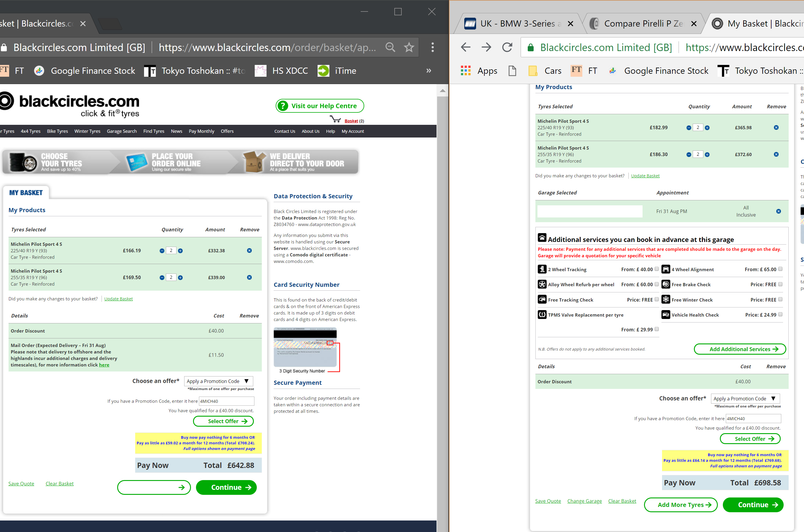This screenshot has height=532, width=804.
Task: Reload the page in the right window
Action: click(507, 47)
